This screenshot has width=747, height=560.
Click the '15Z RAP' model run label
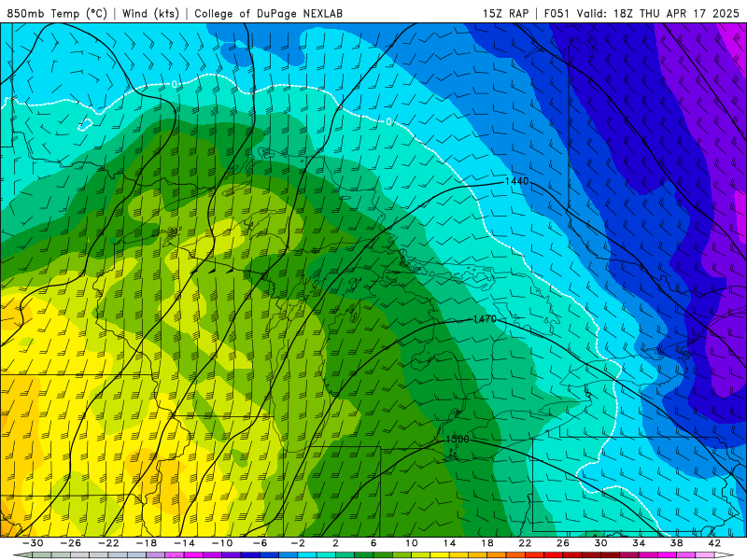pos(505,13)
